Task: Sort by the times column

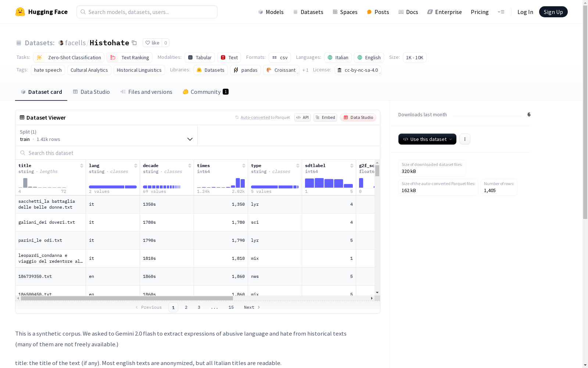Action: coord(244,166)
